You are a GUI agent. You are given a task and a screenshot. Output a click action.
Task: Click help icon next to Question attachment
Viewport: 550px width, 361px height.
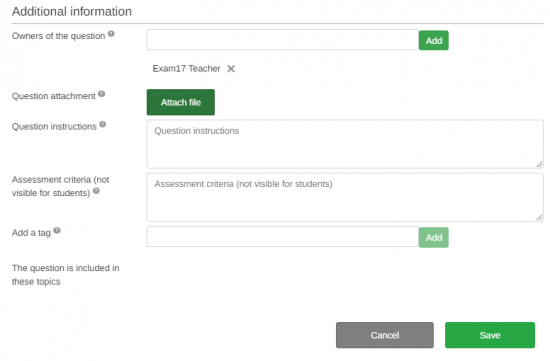pos(101,94)
